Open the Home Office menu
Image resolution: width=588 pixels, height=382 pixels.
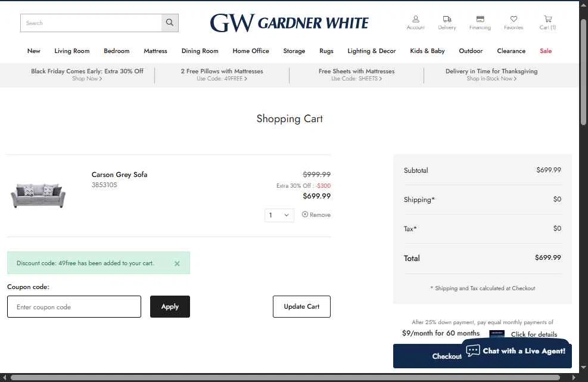pyautogui.click(x=250, y=51)
